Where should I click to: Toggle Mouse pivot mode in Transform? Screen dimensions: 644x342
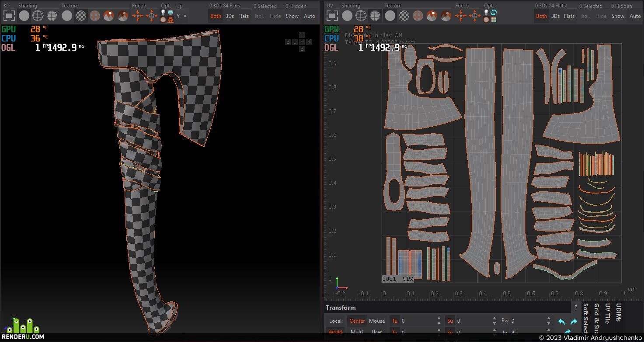[x=377, y=321]
